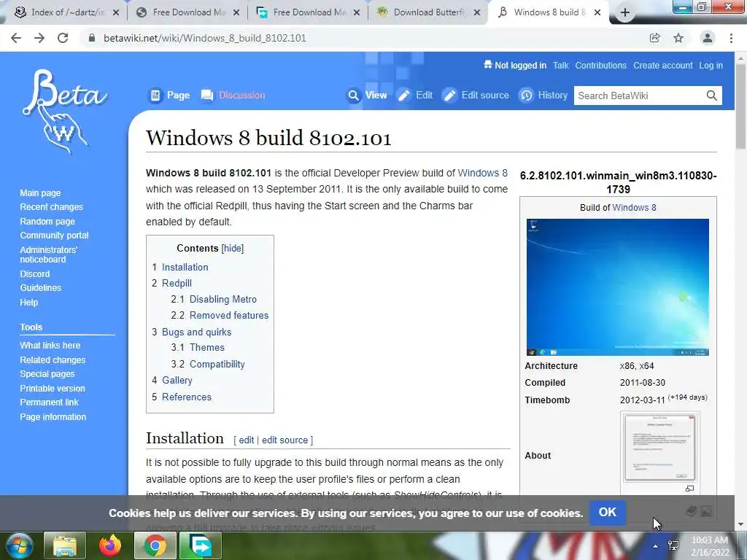
Task: Jump to Gallery in Contents
Action: (177, 381)
